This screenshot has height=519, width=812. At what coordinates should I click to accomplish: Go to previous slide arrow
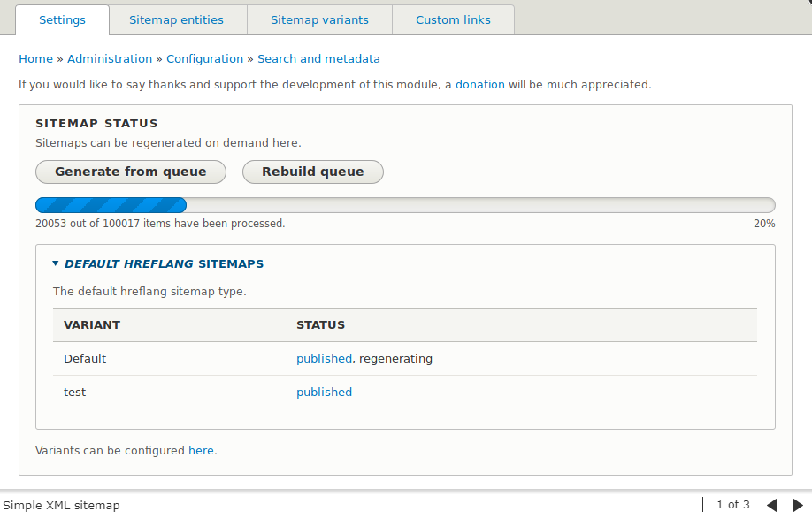click(x=771, y=505)
